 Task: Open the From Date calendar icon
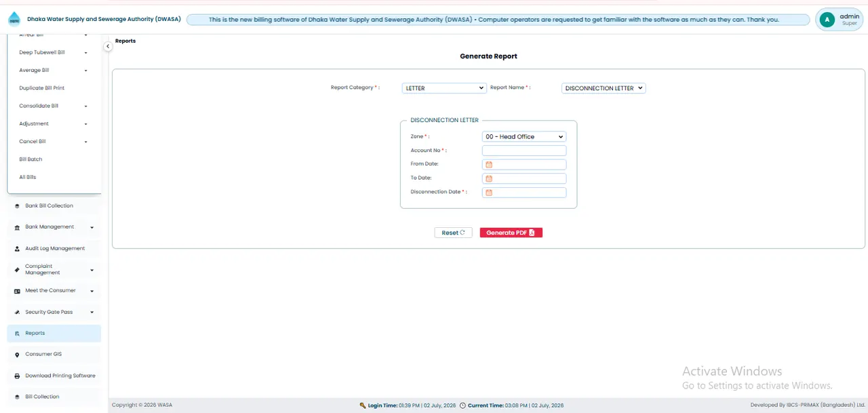click(x=488, y=165)
